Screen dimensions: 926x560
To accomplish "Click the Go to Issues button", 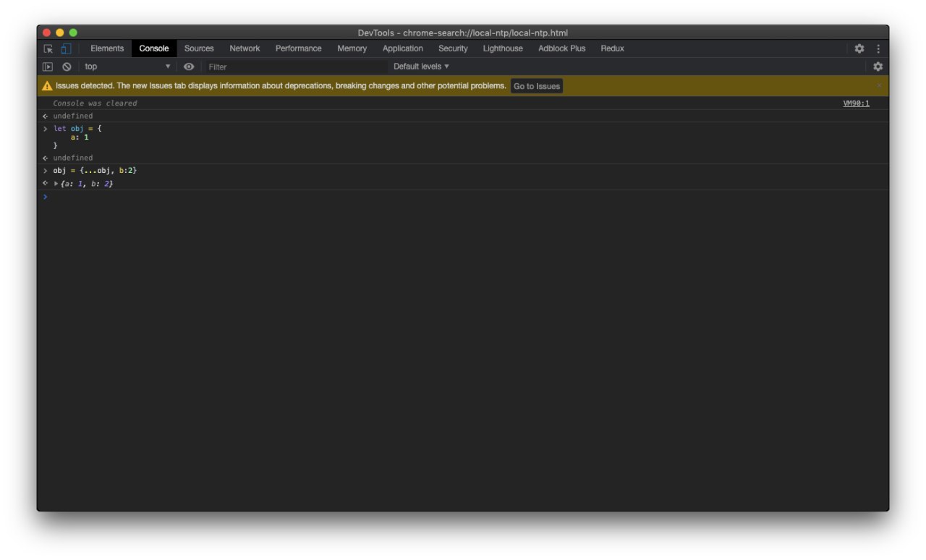I will point(537,86).
